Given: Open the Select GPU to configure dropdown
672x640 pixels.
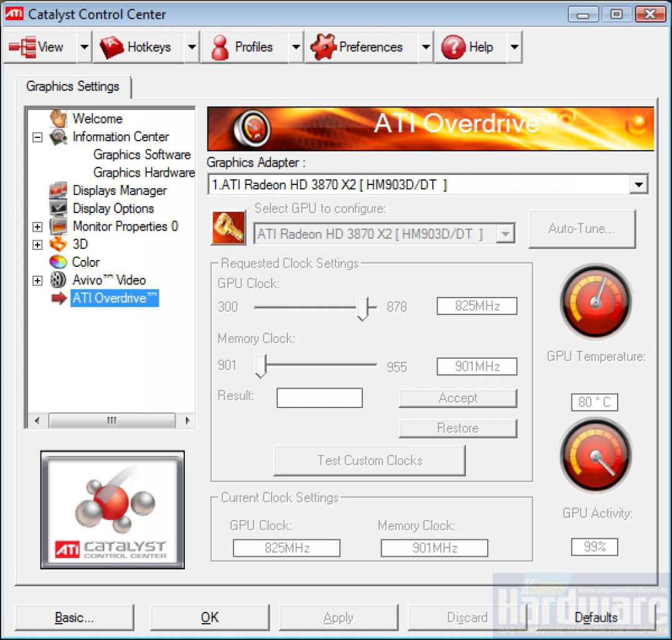Looking at the screenshot, I should (x=506, y=234).
